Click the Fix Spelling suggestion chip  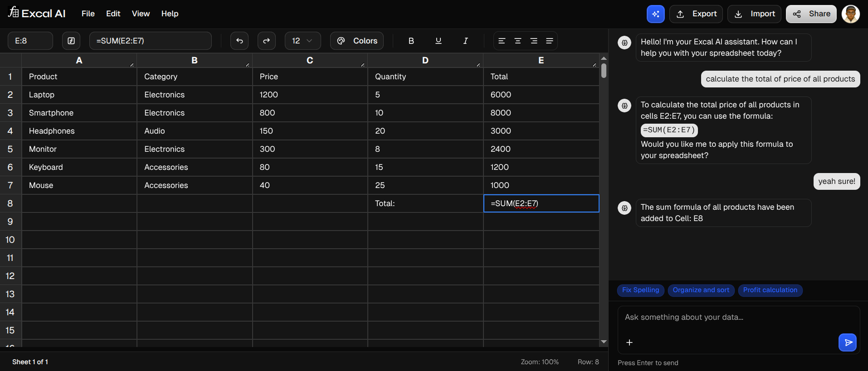point(640,290)
